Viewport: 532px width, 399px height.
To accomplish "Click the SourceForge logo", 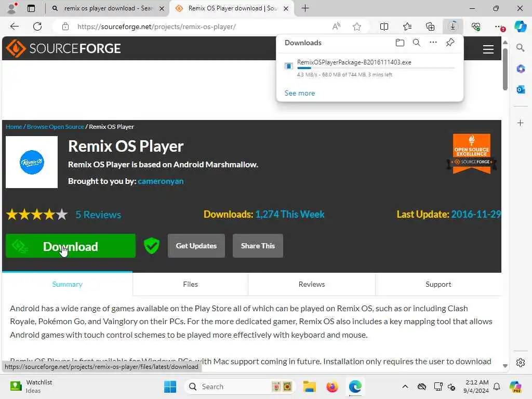I will click(x=63, y=48).
